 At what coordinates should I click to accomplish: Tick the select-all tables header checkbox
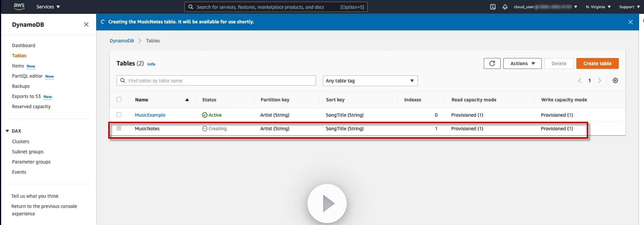click(x=119, y=99)
